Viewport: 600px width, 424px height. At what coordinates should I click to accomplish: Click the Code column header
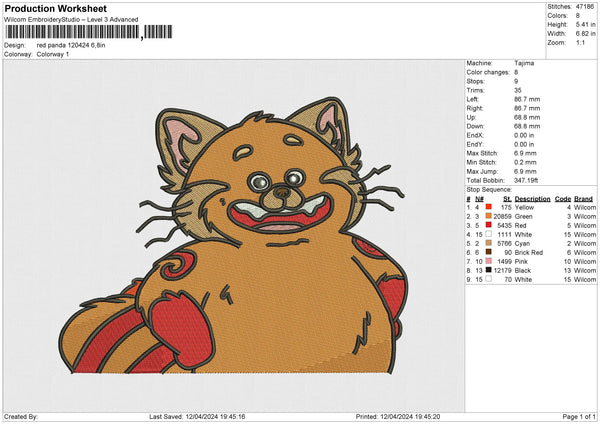(562, 199)
